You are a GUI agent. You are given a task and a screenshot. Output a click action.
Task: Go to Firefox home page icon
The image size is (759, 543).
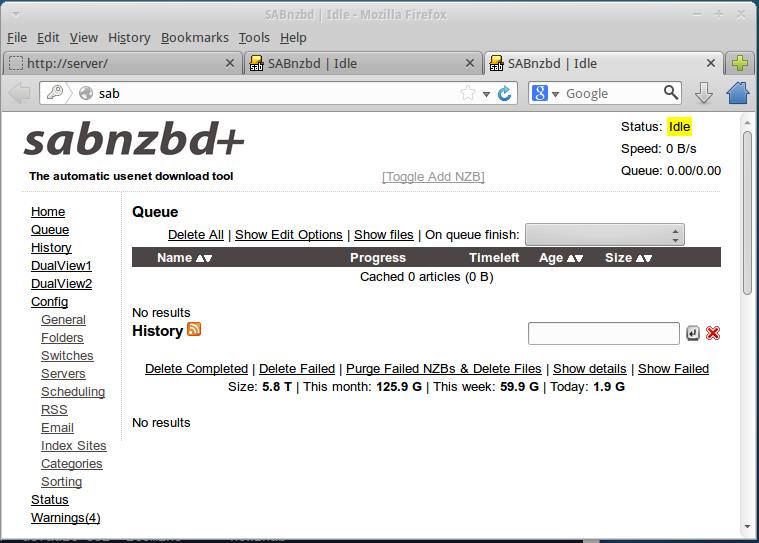pos(738,92)
